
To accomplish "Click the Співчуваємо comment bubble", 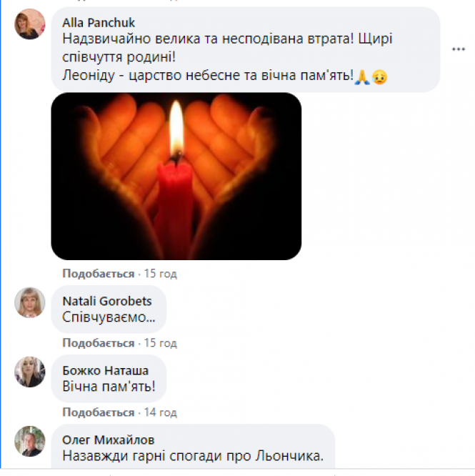I will (x=109, y=309).
